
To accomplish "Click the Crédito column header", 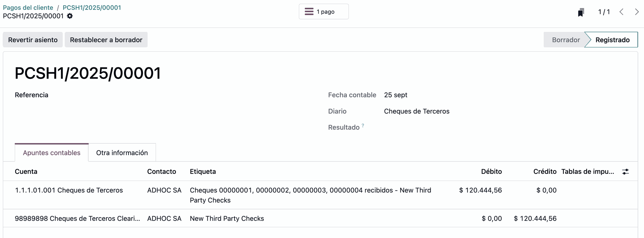I will (544, 172).
